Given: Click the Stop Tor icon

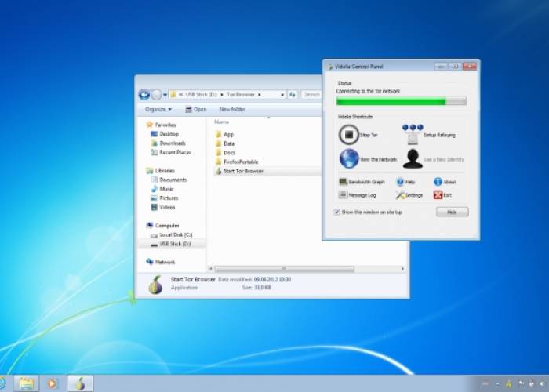Looking at the screenshot, I should (x=349, y=134).
